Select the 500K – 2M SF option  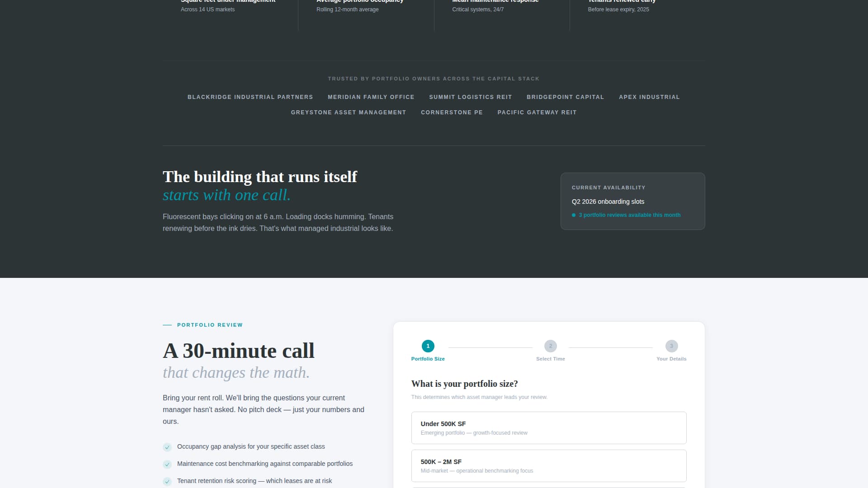(548, 465)
